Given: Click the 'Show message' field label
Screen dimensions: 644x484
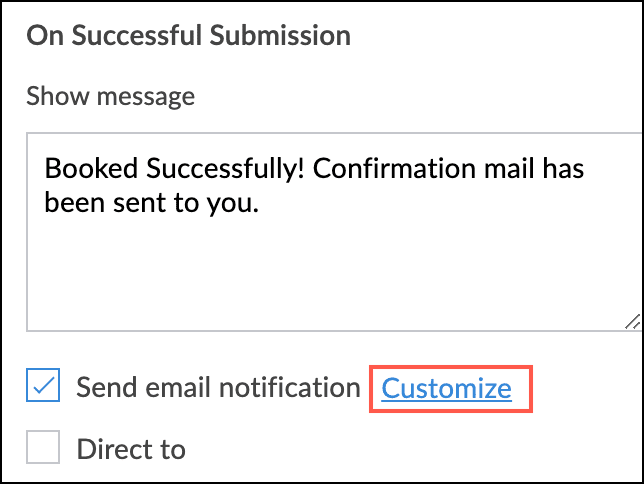Looking at the screenshot, I should click(110, 97).
